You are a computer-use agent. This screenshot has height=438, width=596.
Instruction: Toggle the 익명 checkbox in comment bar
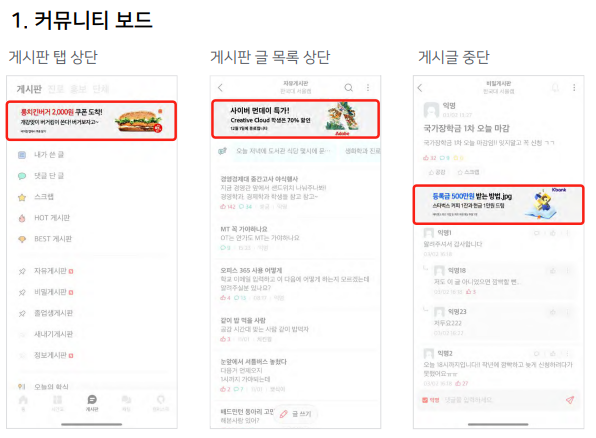point(430,400)
